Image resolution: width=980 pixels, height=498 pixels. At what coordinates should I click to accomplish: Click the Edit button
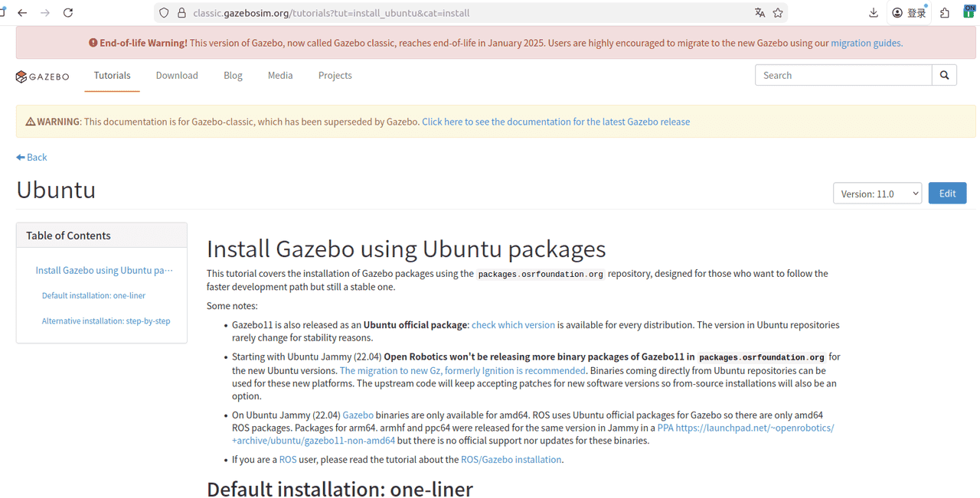pyautogui.click(x=947, y=193)
